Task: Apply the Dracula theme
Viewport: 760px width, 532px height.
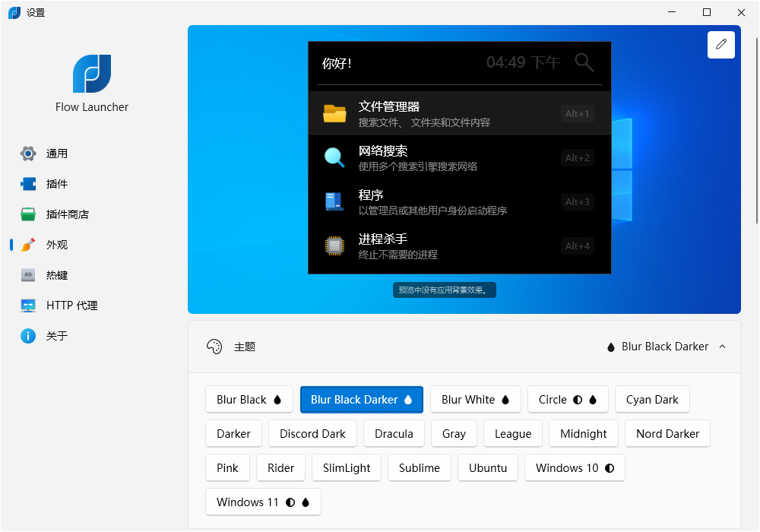Action: click(x=394, y=433)
